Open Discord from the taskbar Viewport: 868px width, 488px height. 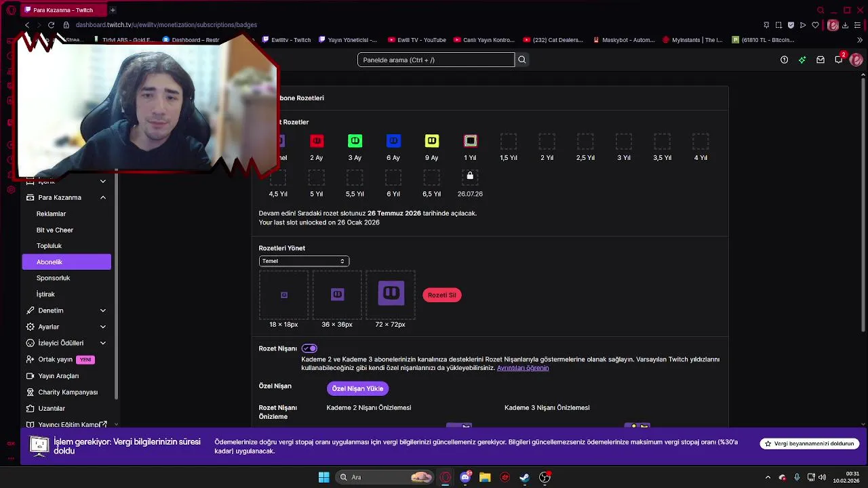click(465, 477)
